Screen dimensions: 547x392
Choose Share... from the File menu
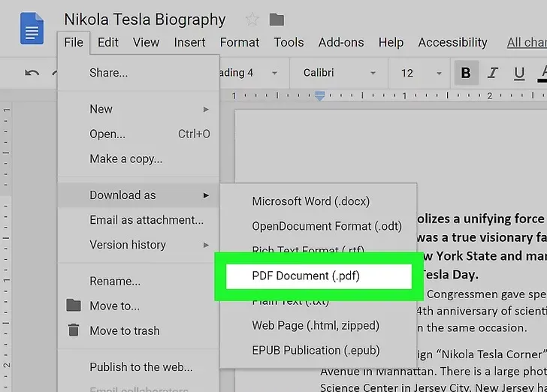point(138,73)
